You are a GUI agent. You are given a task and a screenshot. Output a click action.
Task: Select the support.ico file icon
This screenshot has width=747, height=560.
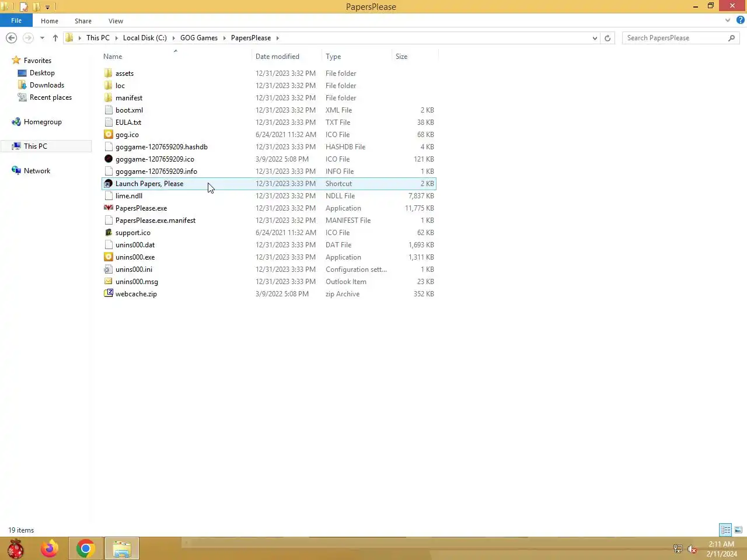108,233
